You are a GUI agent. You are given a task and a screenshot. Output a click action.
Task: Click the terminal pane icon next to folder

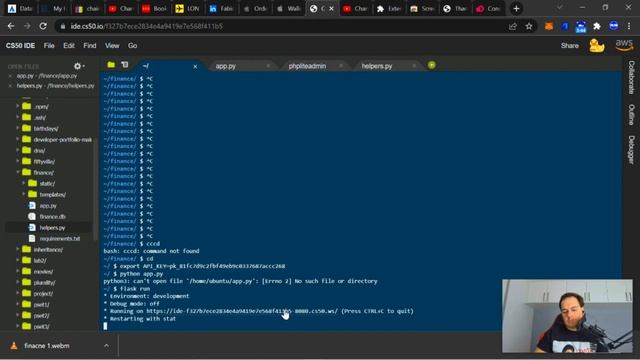click(x=125, y=65)
